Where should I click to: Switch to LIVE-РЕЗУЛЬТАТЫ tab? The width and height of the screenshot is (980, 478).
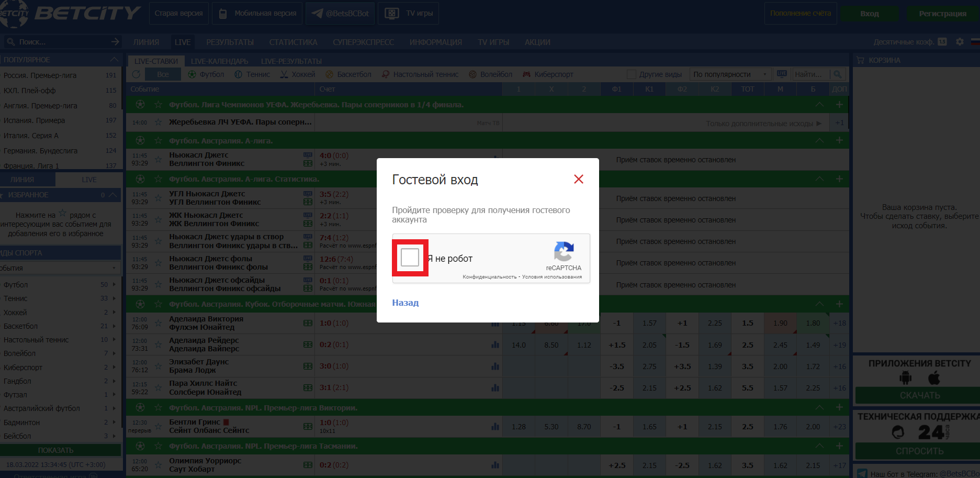point(291,61)
